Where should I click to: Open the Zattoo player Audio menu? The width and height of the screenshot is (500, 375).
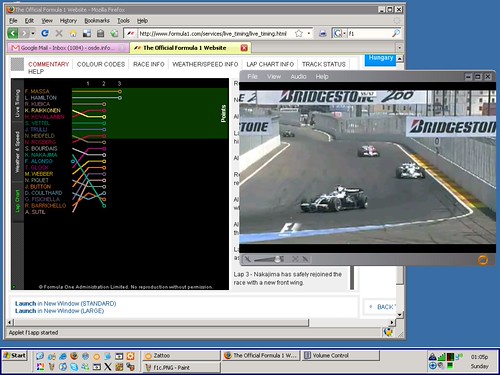(298, 77)
